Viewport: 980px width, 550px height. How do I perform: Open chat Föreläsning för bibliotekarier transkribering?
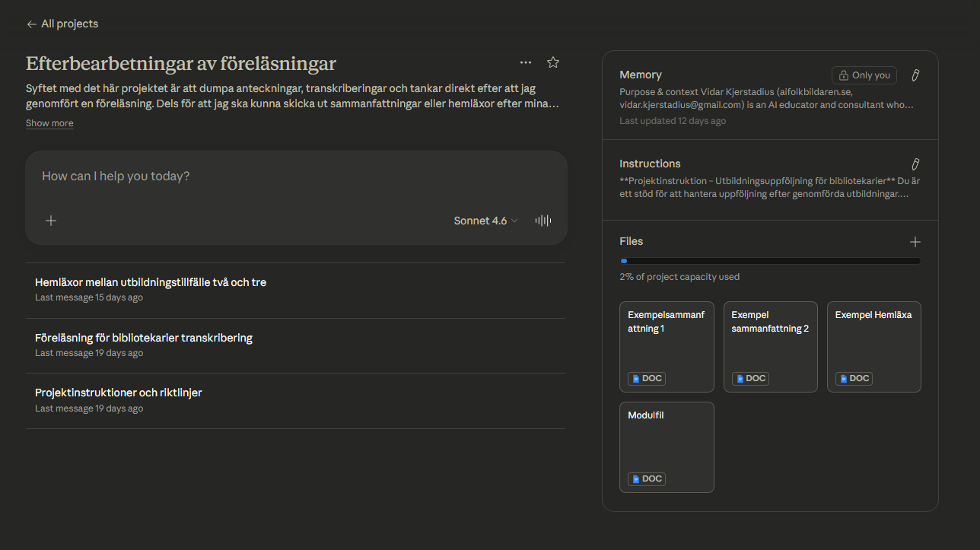click(144, 338)
